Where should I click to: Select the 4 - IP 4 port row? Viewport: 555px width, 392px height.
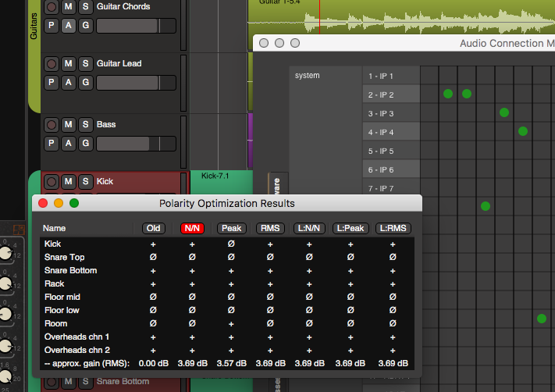coord(391,132)
